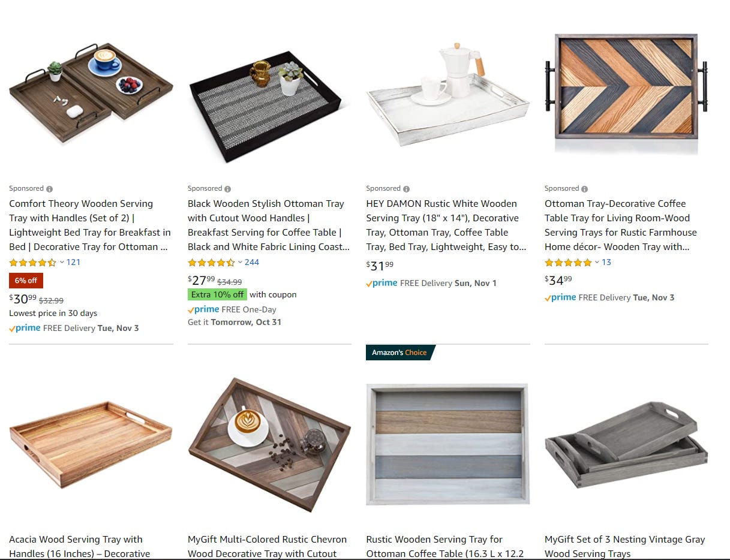Open the 244 reviews count link
The width and height of the screenshot is (730, 560).
pyautogui.click(x=252, y=262)
